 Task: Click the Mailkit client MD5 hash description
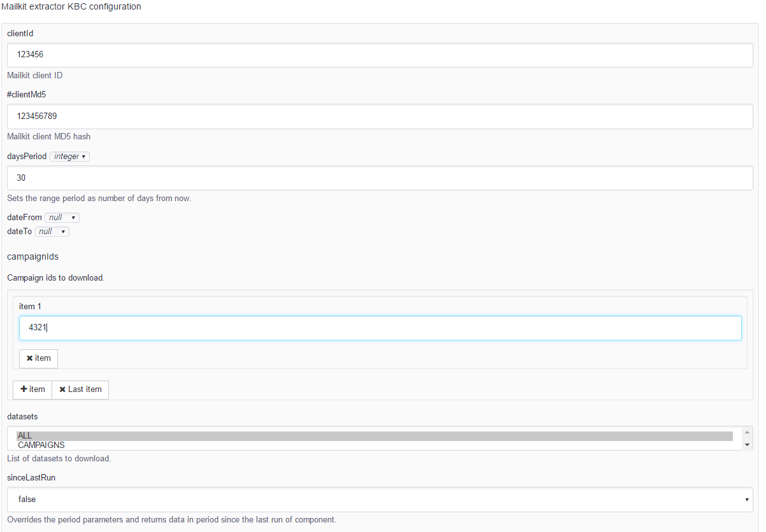coord(49,137)
